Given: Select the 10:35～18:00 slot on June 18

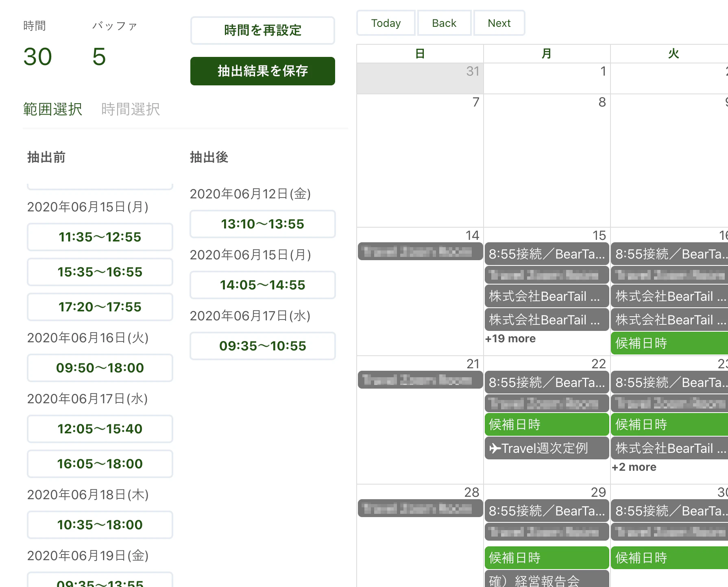Looking at the screenshot, I should coord(100,525).
